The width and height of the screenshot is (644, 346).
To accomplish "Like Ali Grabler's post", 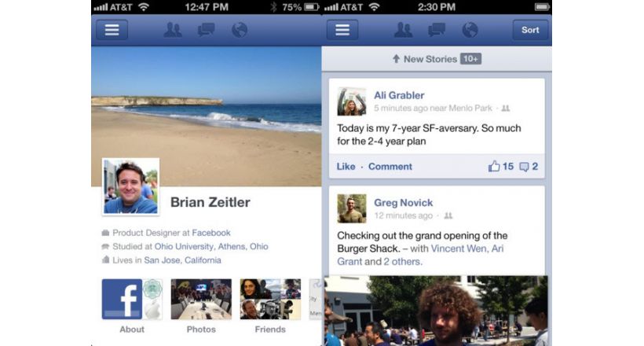I will 346,167.
